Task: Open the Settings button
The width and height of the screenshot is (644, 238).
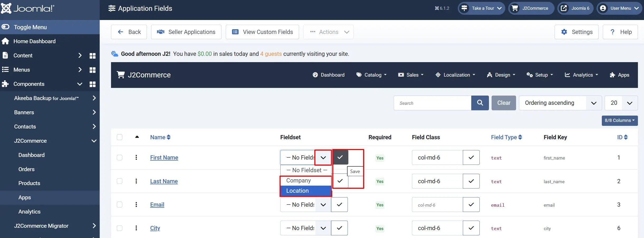Action: click(576, 32)
